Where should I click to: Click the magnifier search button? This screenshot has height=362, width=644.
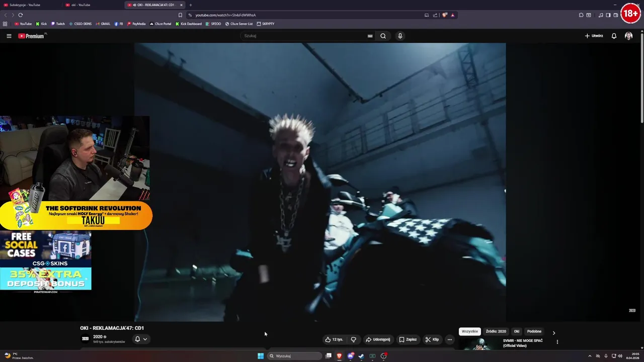click(x=383, y=36)
